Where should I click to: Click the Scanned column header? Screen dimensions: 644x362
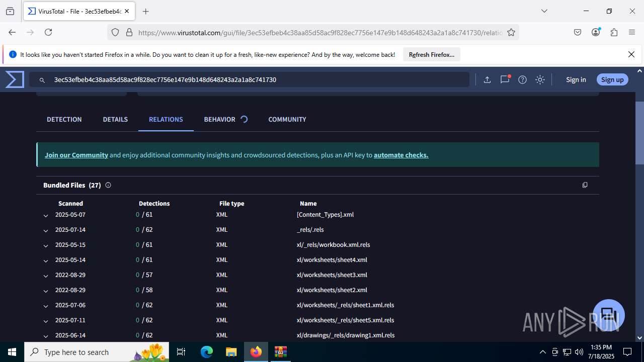tap(70, 204)
